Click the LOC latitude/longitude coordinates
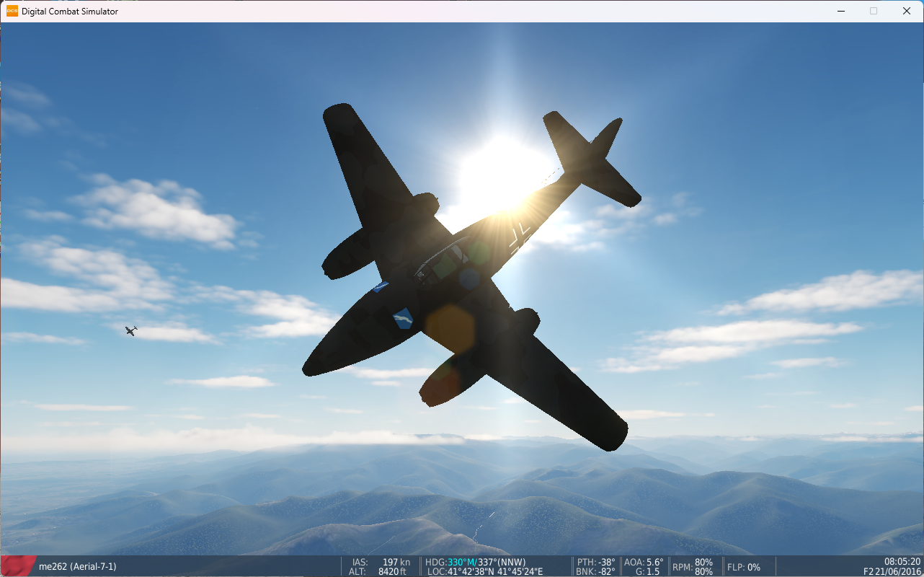Viewport: 924px width, 577px height. 484,571
